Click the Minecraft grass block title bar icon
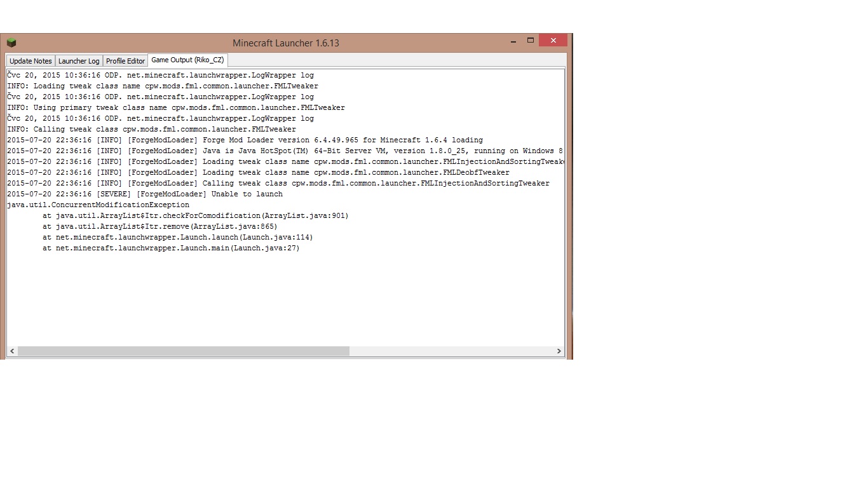 pyautogui.click(x=11, y=43)
